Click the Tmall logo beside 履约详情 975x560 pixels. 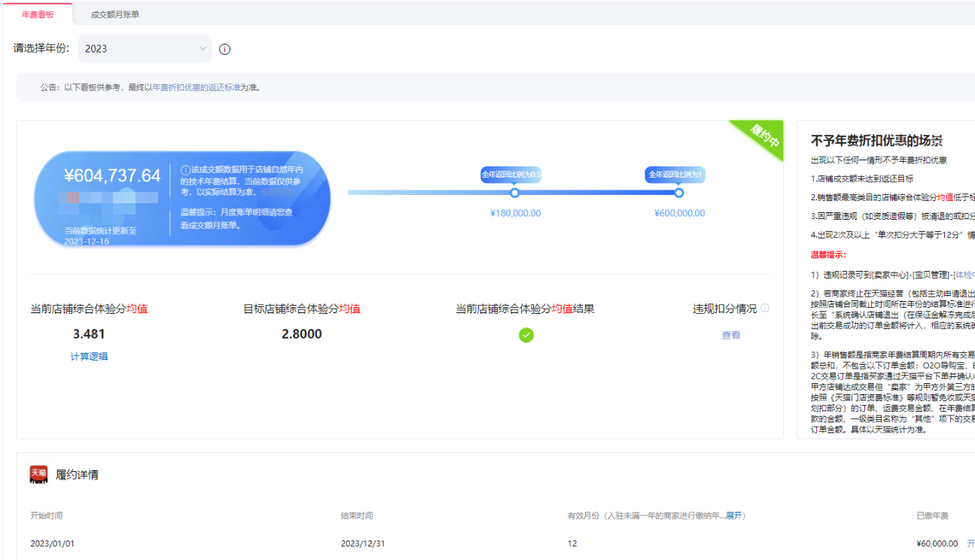pos(38,474)
